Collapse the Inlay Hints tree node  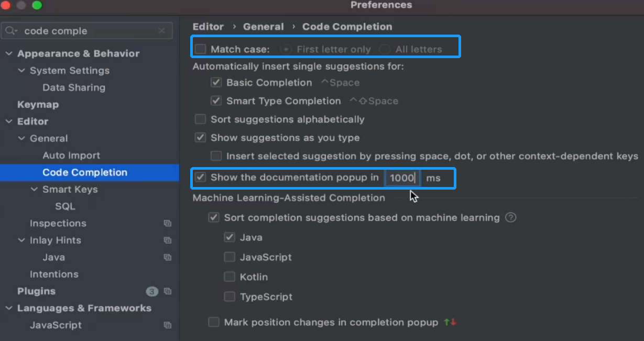point(21,240)
